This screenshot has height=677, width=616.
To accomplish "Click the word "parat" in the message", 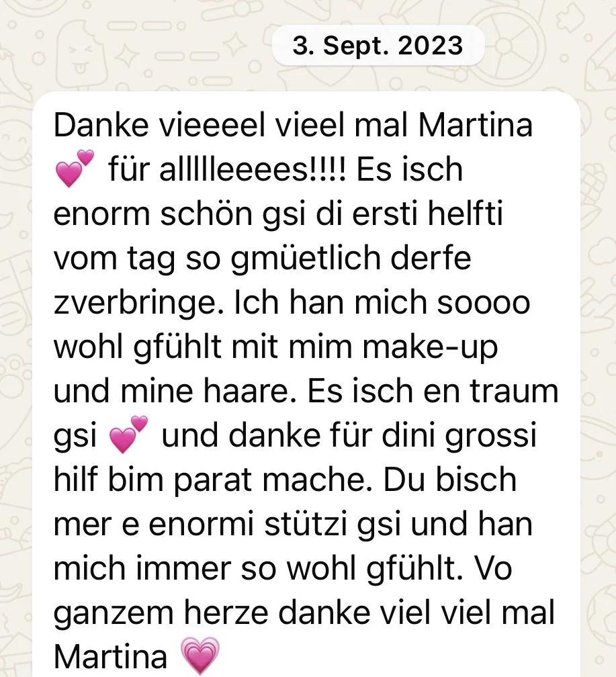I will click(212, 482).
